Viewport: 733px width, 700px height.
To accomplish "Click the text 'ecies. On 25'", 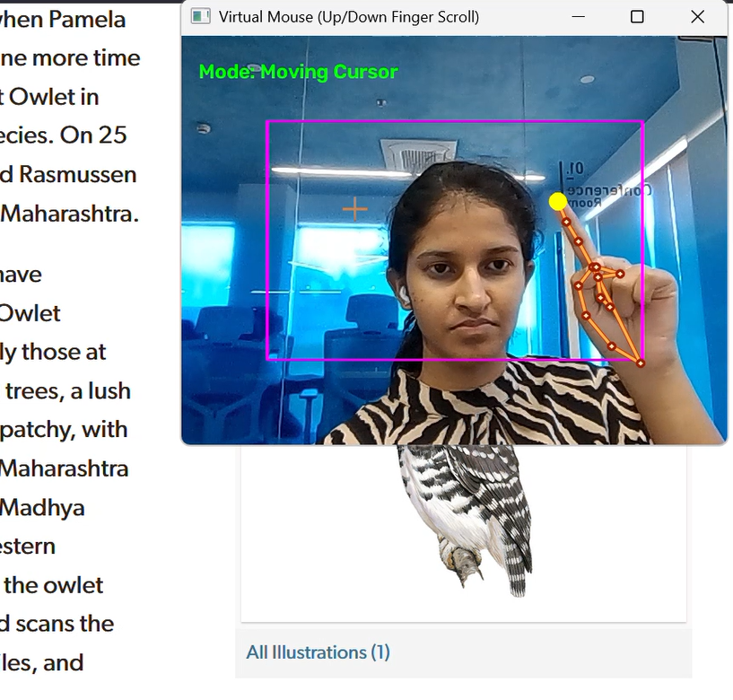I will (63, 136).
